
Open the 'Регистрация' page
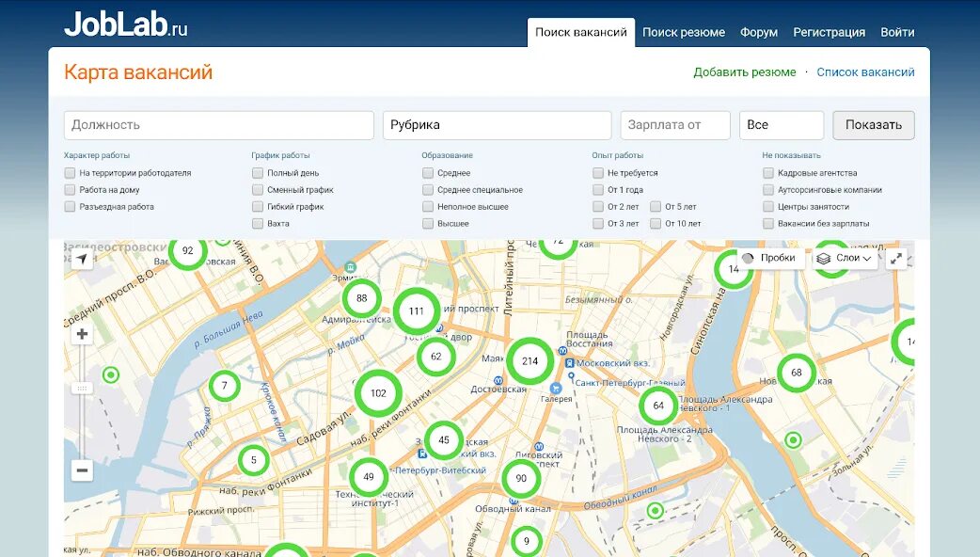coord(829,32)
